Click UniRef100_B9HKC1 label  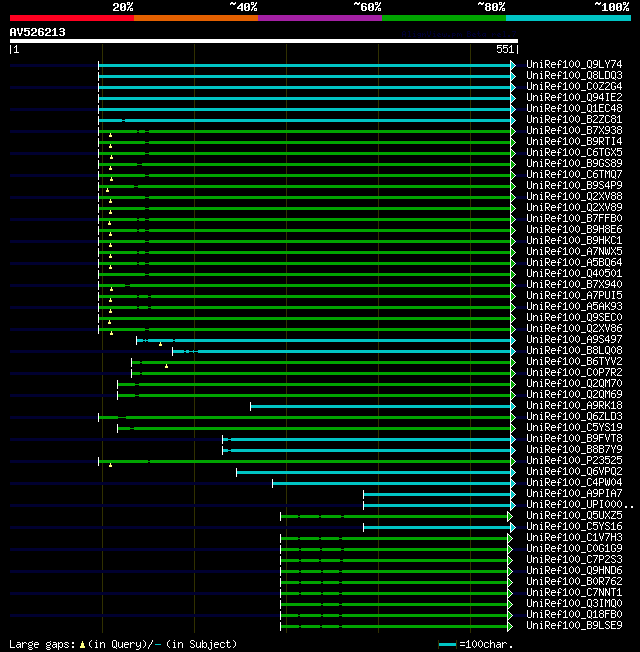(574, 240)
